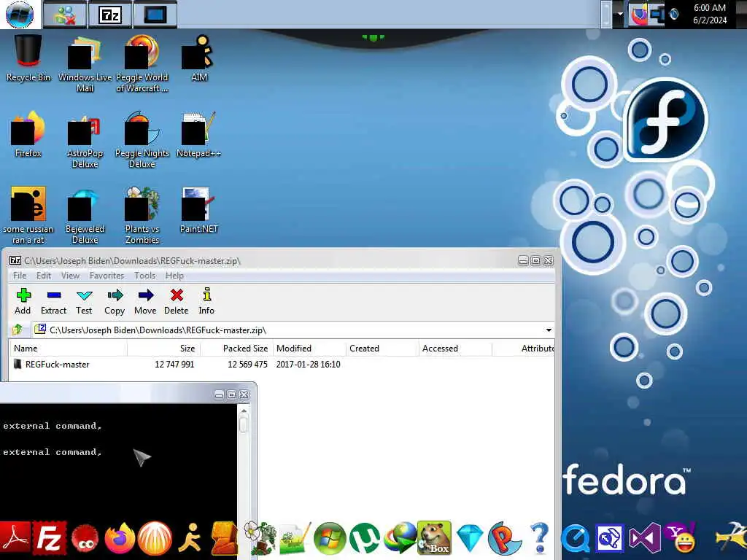Image resolution: width=747 pixels, height=560 pixels.
Task: Open the Adobe Acrobat dock icon
Action: [15, 539]
